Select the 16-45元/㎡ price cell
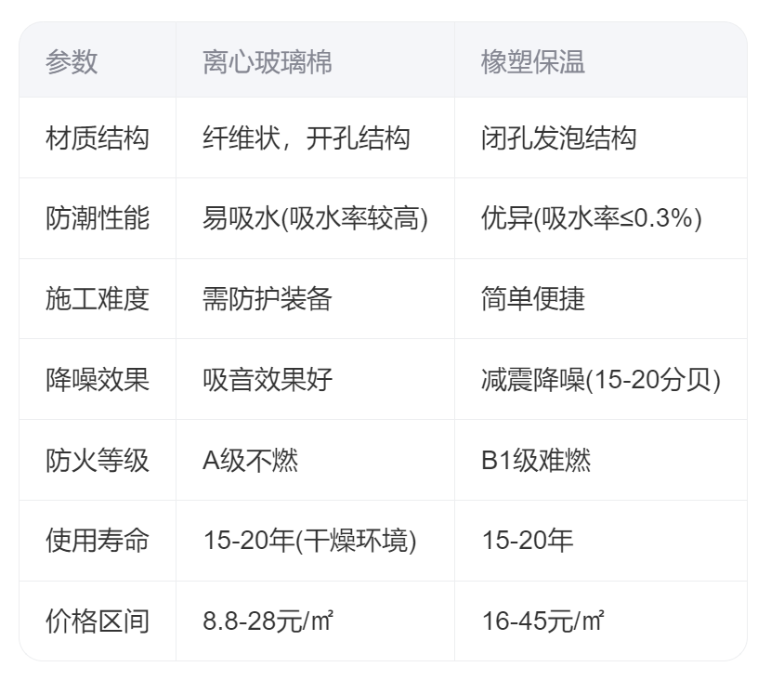This screenshot has width=784, height=680. [543, 621]
